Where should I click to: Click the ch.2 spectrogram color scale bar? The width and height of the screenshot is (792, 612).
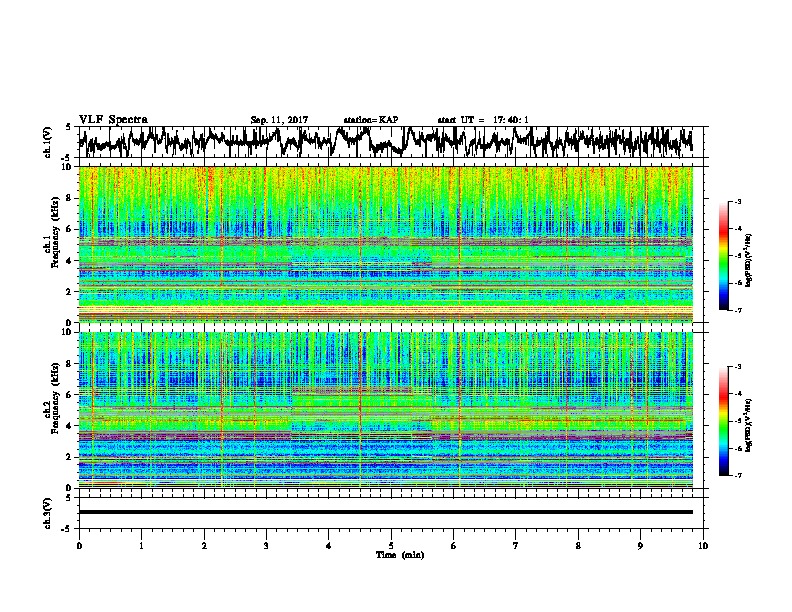pyautogui.click(x=724, y=421)
